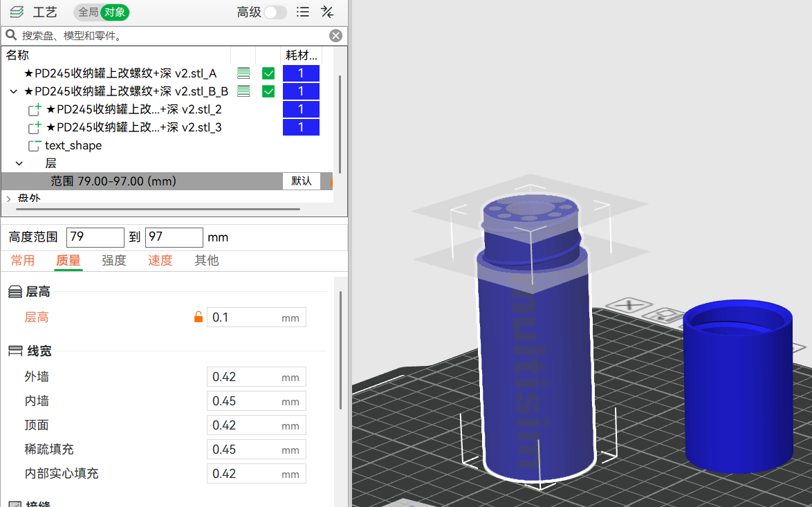Switch to the 其他 tab

[x=207, y=261]
